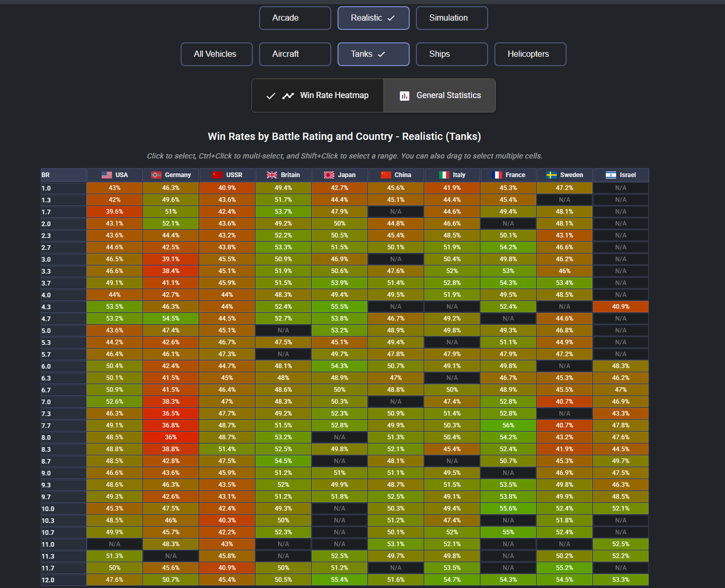
Task: Select USSR 51.4% cell at BR 8.3
Action: point(227,449)
